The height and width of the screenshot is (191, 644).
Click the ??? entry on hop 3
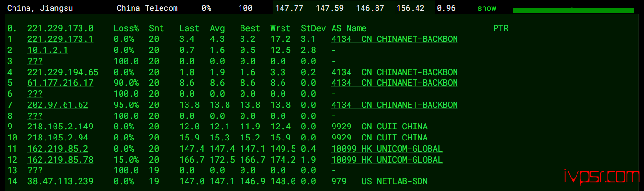click(35, 61)
